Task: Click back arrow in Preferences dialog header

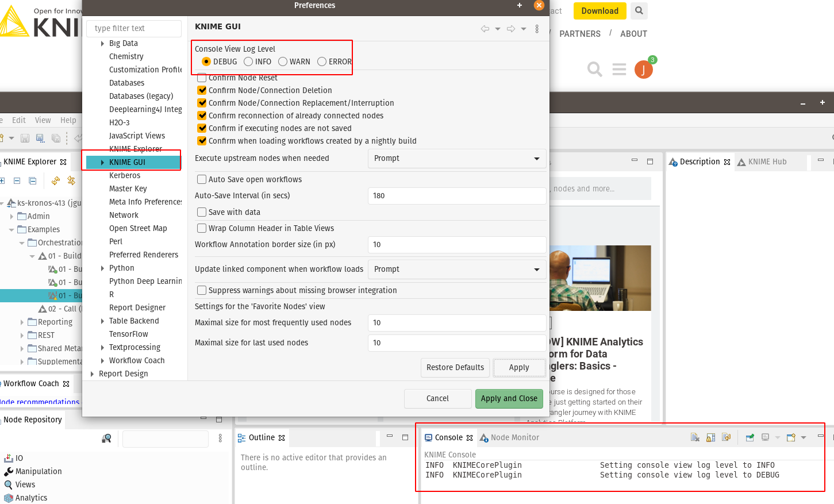Action: [485, 29]
